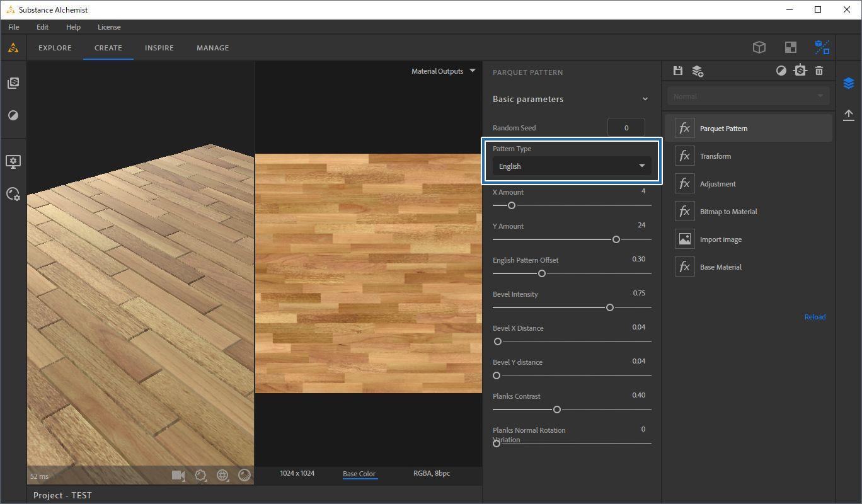The height and width of the screenshot is (504, 862).
Task: Open the layers stack panel icon
Action: click(849, 84)
